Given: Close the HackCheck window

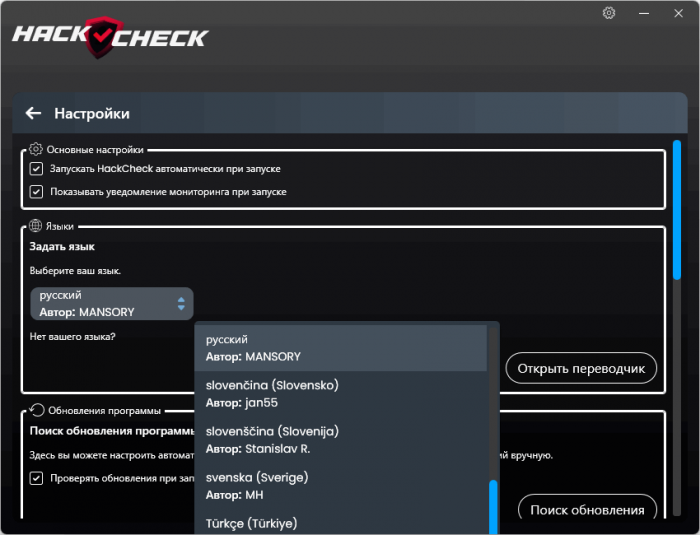Looking at the screenshot, I should pos(679,13).
